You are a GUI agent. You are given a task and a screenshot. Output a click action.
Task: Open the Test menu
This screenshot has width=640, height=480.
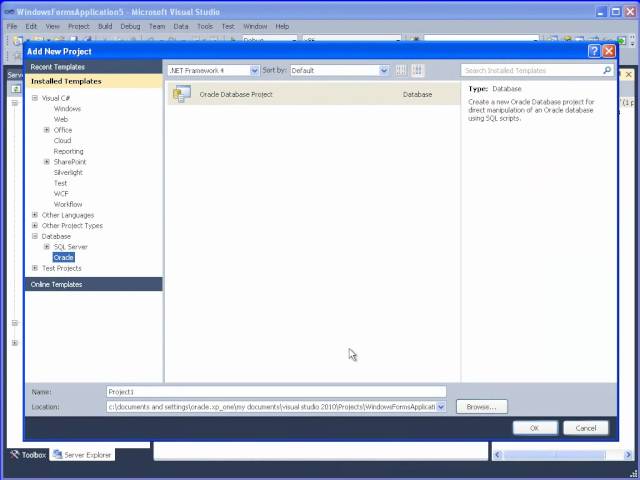click(x=228, y=26)
